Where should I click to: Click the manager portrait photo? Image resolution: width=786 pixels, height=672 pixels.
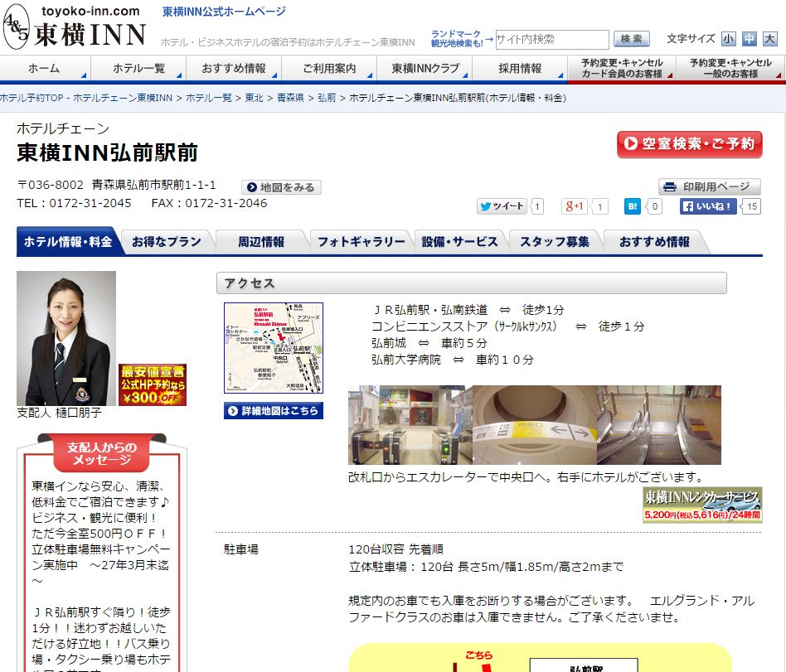[x=66, y=338]
